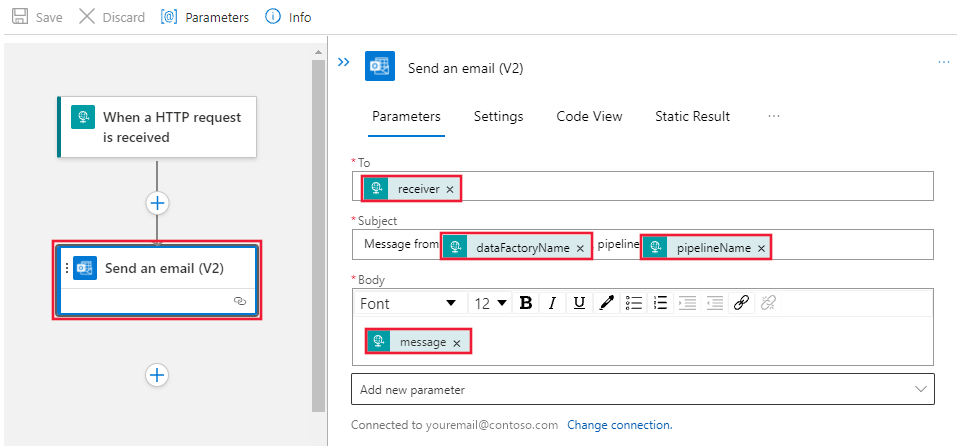Open the text highlight color pen
960x446 pixels.
[606, 303]
